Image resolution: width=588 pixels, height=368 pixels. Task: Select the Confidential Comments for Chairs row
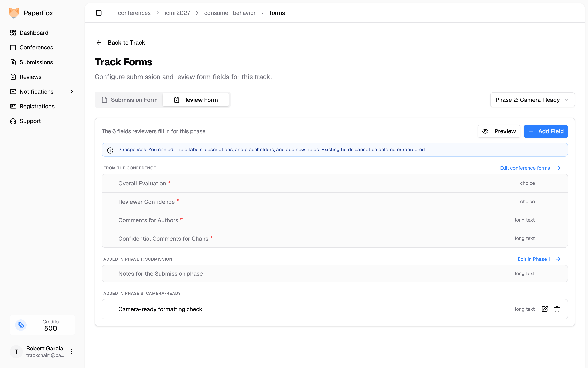click(335, 239)
